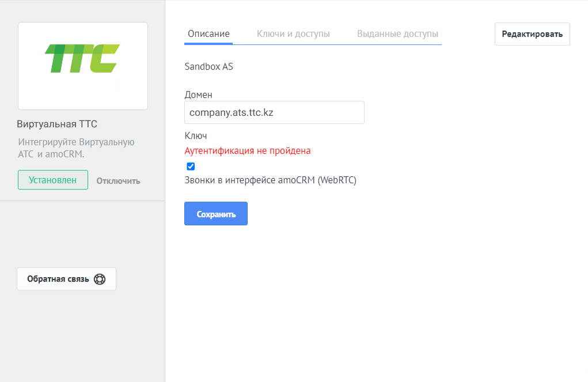Image resolution: width=588 pixels, height=382 pixels.
Task: Click the lifebuoy icon in the feedback button
Action: click(100, 279)
